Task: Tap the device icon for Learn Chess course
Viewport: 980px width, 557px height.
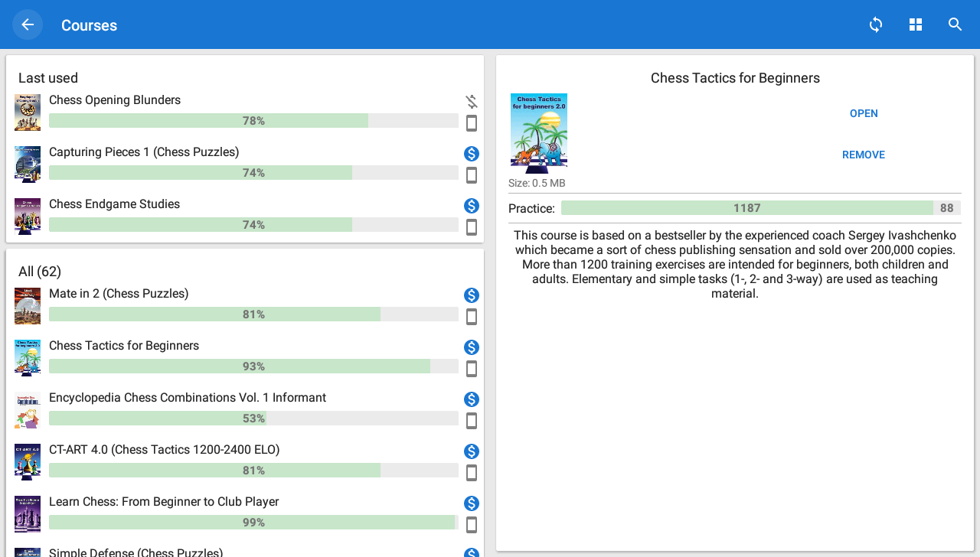Action: pyautogui.click(x=472, y=525)
